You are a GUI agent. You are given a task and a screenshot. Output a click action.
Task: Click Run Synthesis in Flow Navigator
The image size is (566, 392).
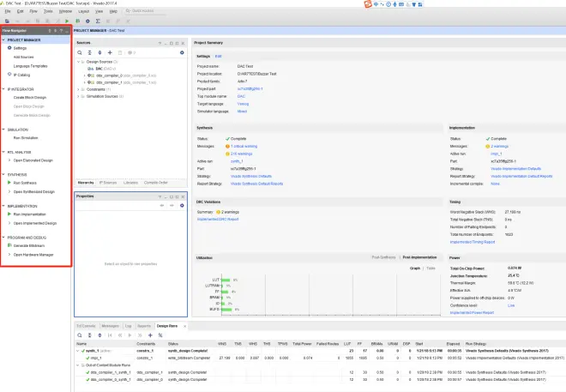tap(25, 183)
